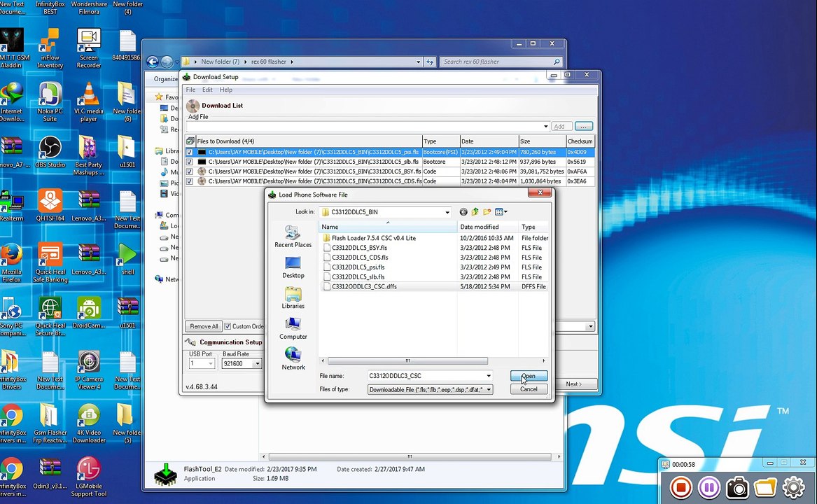Go up one level in Load dialog
Viewport: 817px width, 504px height.
coord(475,211)
